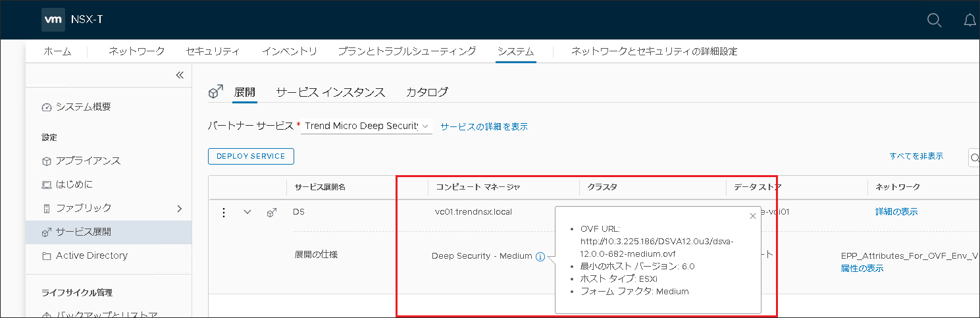This screenshot has width=980, height=318.
Task: Open システム概要 in the sidebar
Action: pos(83,107)
